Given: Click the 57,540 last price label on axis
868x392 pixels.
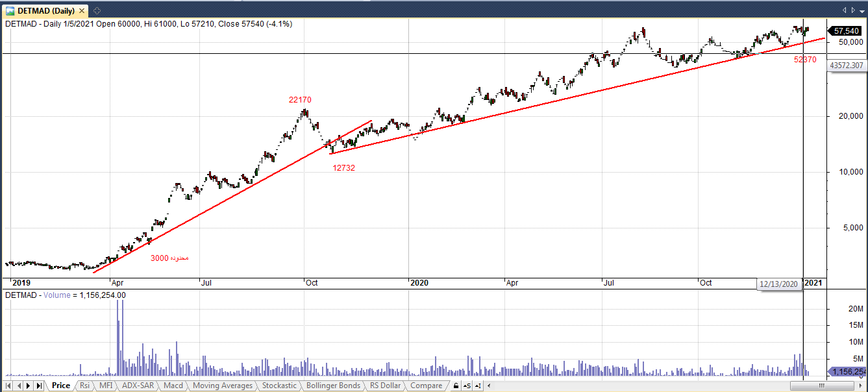Looking at the screenshot, I should 846,31.
